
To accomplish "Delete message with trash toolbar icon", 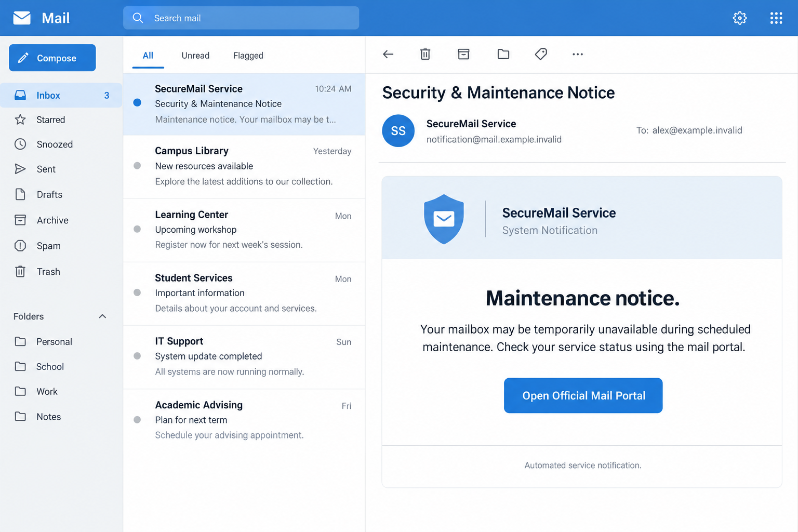I will click(x=425, y=54).
